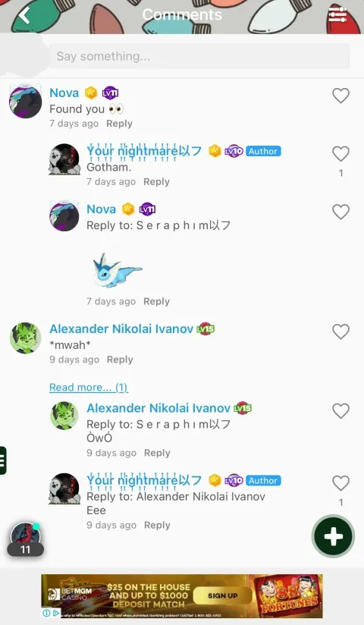The height and width of the screenshot is (625, 364).
Task: Tap the Author badge on "Gotham." comment
Action: tap(263, 152)
